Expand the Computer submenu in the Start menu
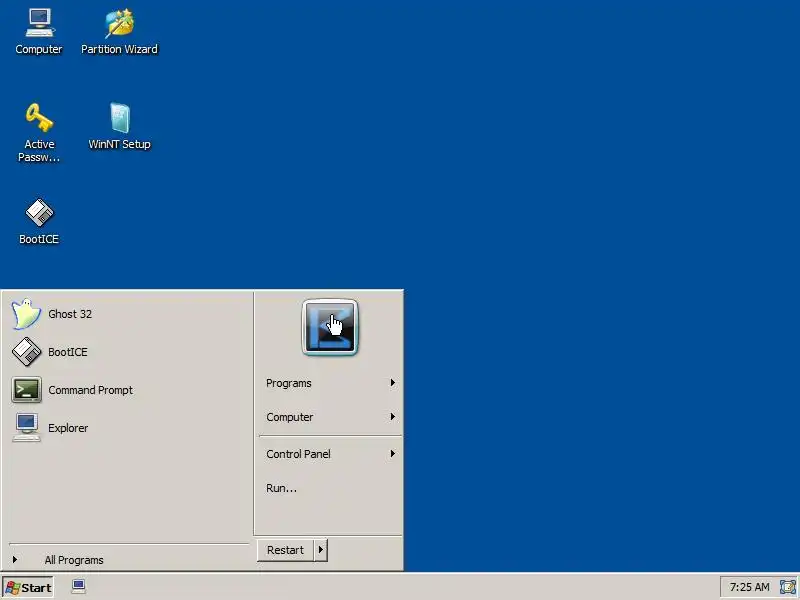The width and height of the screenshot is (800, 600). coord(330,417)
